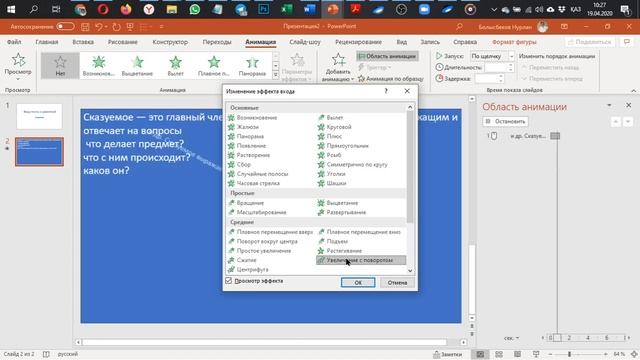Screen dimensions: 640x360
Task: Choose Растягивание effect in dialog
Action: click(344, 251)
